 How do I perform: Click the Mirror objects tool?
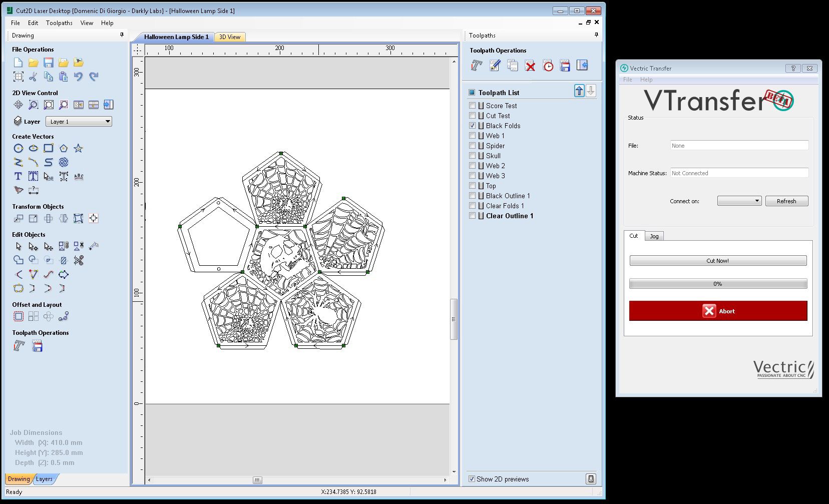(64, 218)
